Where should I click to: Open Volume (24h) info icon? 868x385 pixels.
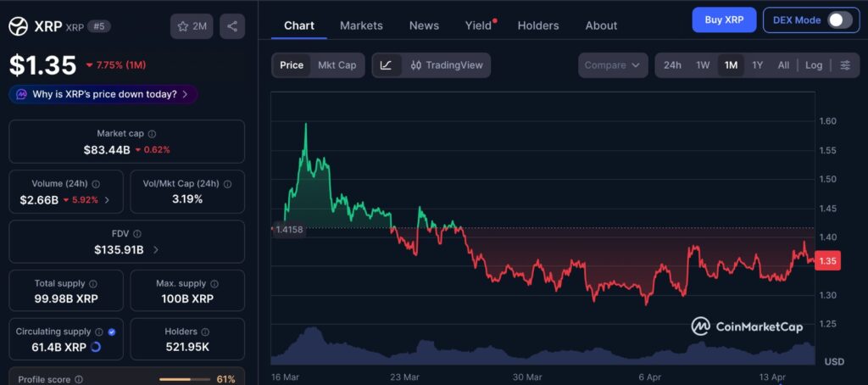click(x=96, y=184)
